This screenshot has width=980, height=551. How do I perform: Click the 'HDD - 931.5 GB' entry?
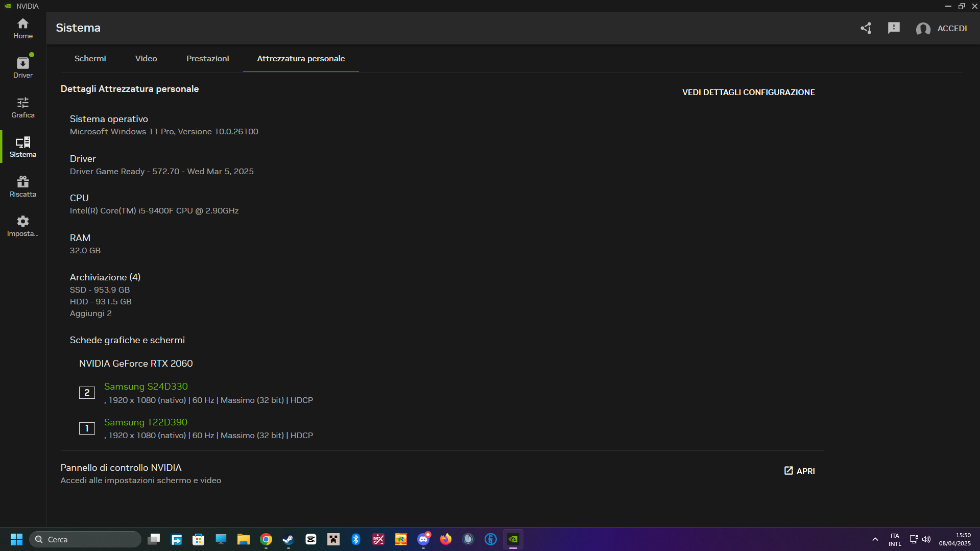pos(101,302)
